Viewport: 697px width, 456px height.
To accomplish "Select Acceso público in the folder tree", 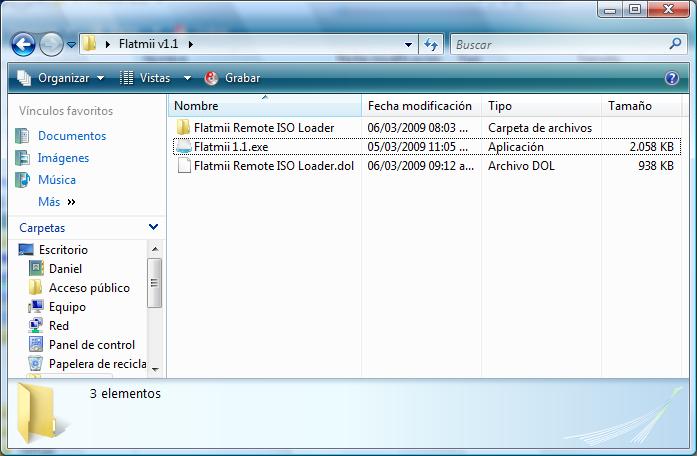I will 89,288.
